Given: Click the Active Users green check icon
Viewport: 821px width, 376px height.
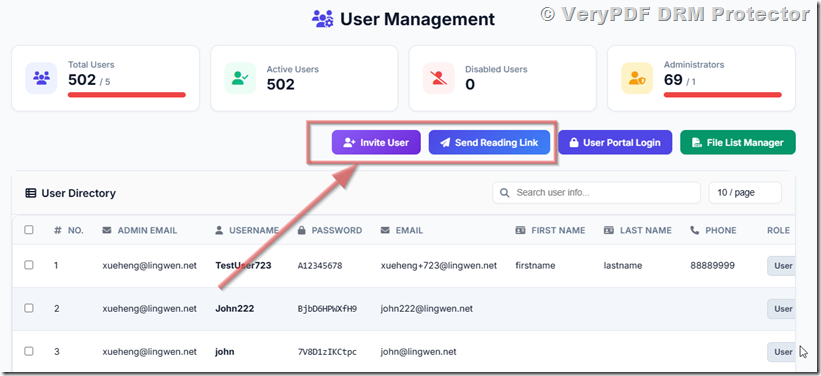Looking at the screenshot, I should click(x=240, y=78).
